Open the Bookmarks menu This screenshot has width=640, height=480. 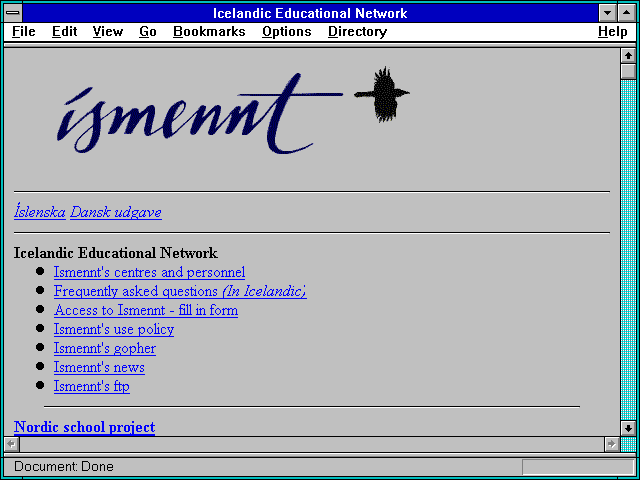(x=209, y=32)
